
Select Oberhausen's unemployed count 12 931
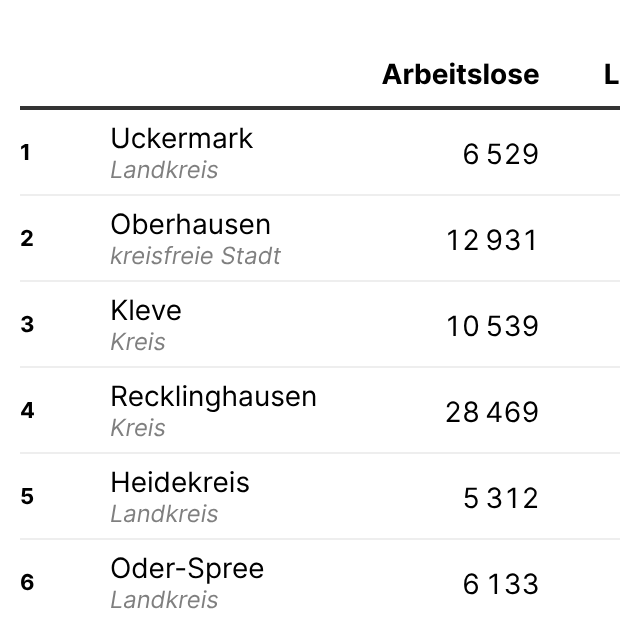point(491,240)
